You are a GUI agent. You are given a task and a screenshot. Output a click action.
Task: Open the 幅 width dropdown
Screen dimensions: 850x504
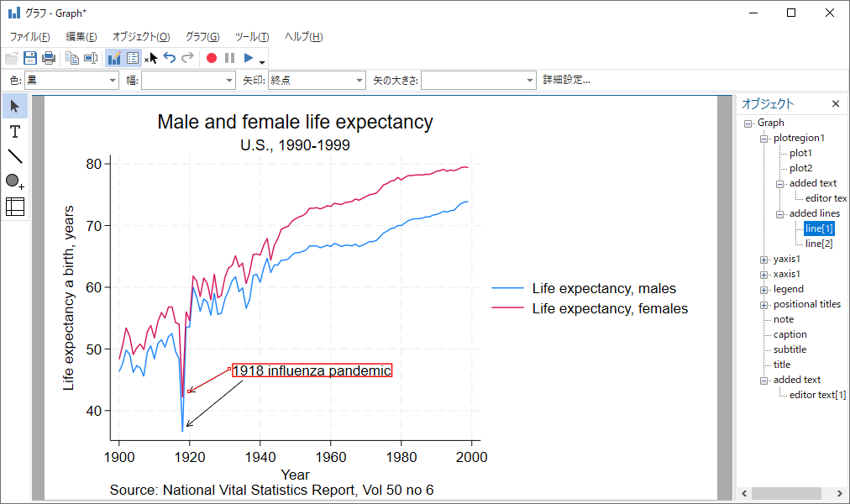coord(188,80)
